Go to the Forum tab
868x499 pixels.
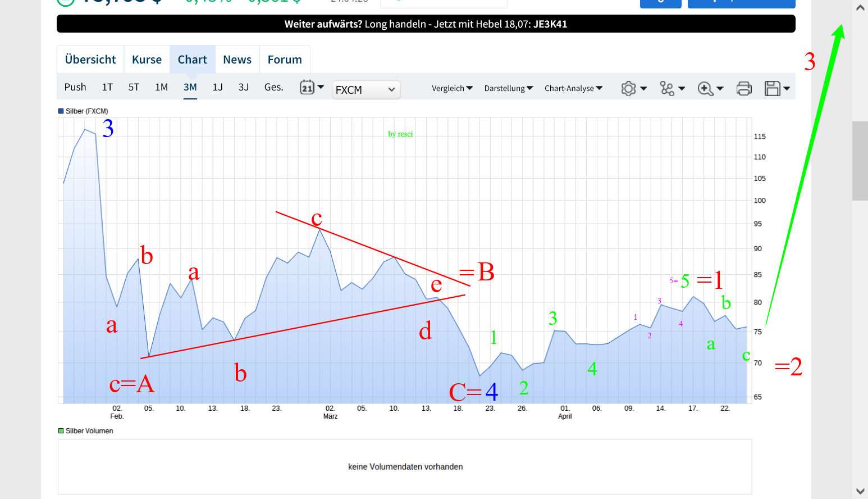(x=285, y=60)
